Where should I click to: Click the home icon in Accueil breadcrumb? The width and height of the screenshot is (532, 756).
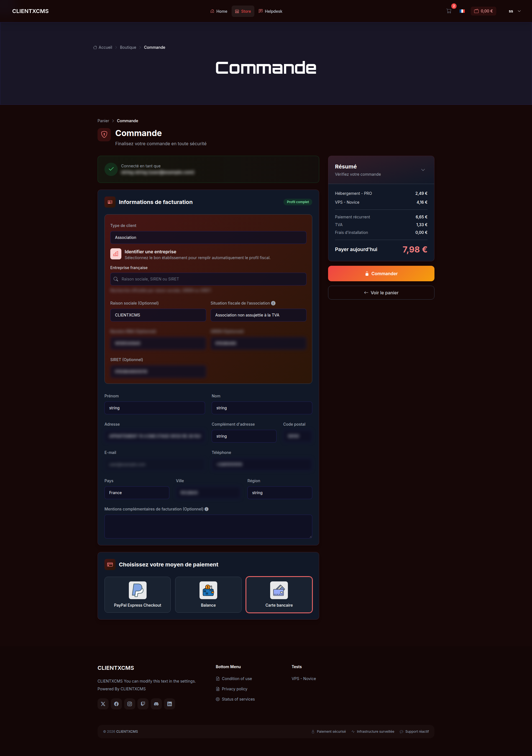pos(95,47)
